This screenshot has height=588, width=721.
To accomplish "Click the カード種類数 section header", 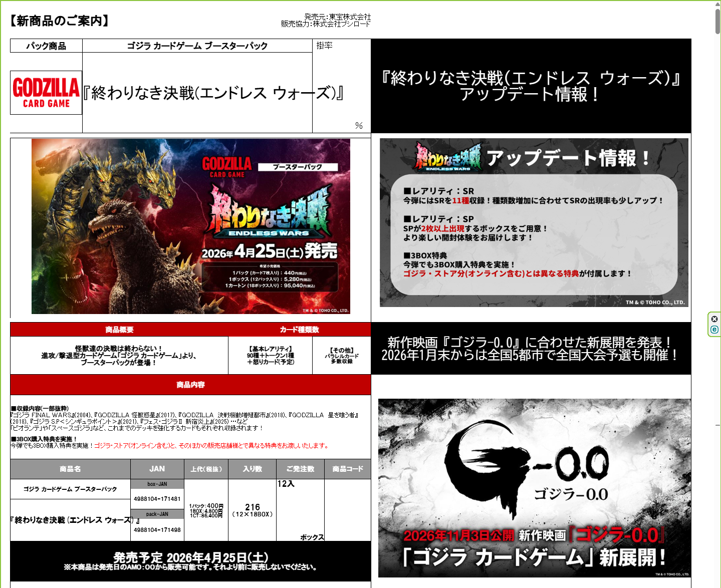I will (299, 330).
